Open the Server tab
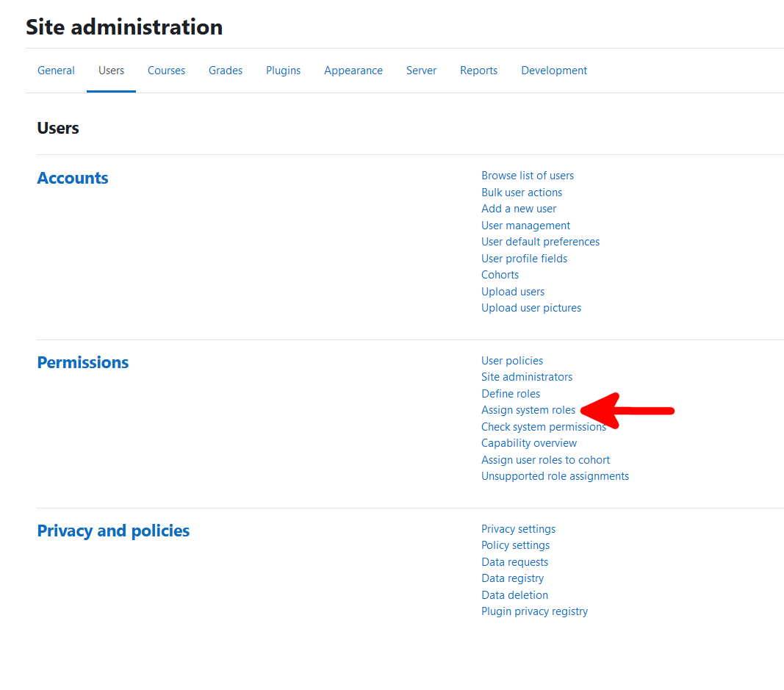The height and width of the screenshot is (690, 784). click(421, 70)
